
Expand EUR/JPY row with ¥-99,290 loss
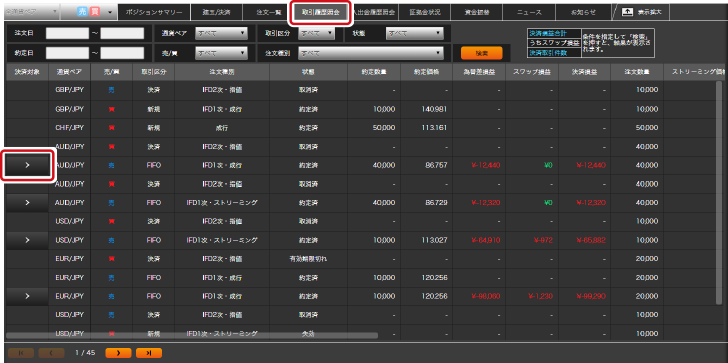tap(27, 296)
